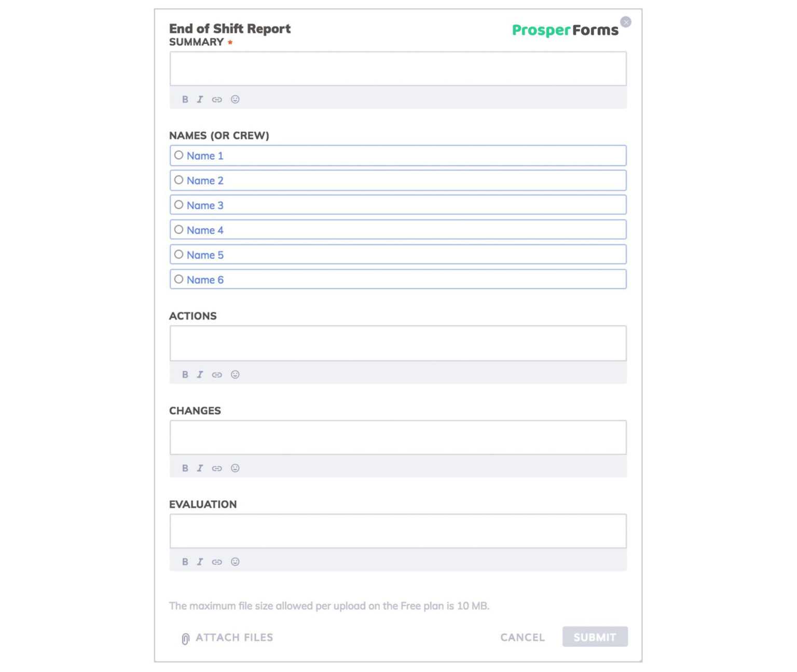The width and height of the screenshot is (797, 672).
Task: Select the Name 1 radio button
Action: (x=179, y=155)
